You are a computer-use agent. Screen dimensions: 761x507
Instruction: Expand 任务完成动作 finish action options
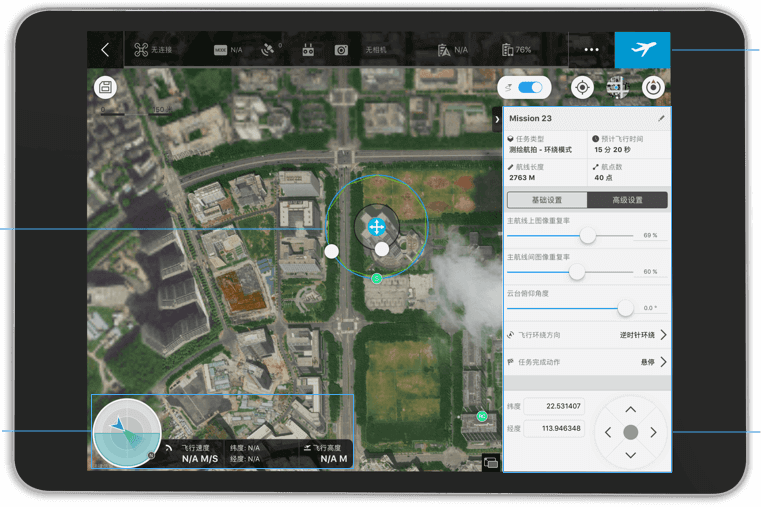[663, 362]
